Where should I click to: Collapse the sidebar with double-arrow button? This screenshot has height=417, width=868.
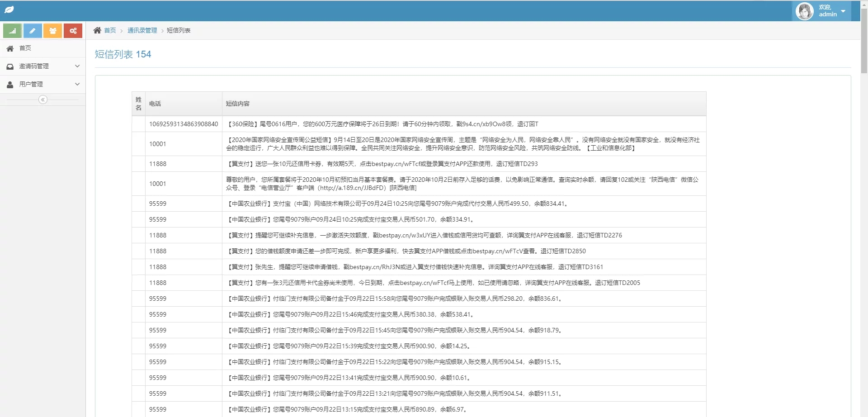[43, 100]
